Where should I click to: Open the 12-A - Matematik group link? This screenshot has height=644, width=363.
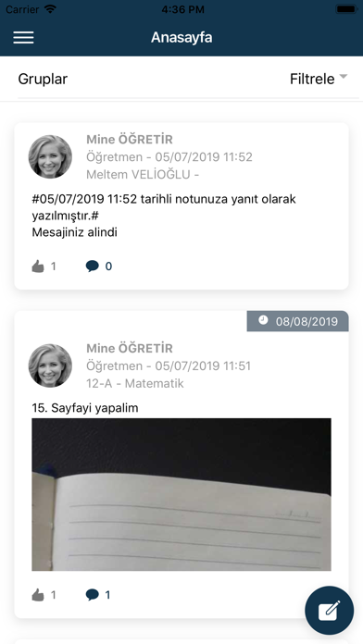135,384
